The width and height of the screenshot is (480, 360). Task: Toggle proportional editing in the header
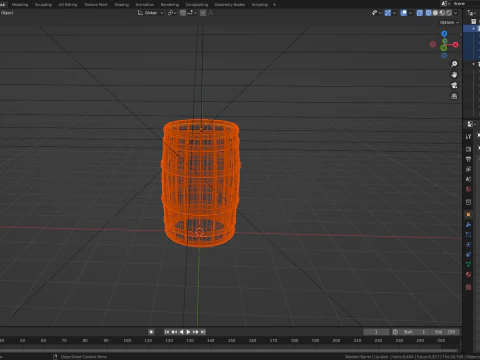click(203, 13)
